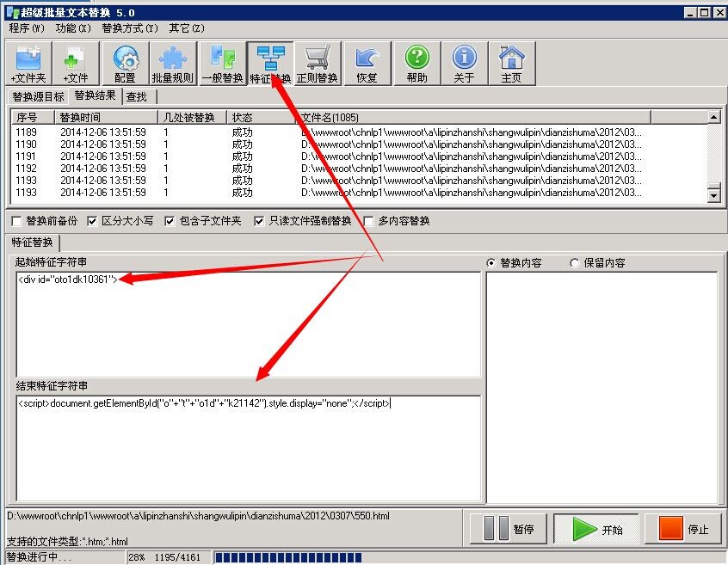
Task: Enable the 替换前备份 checkbox
Action: 17,221
